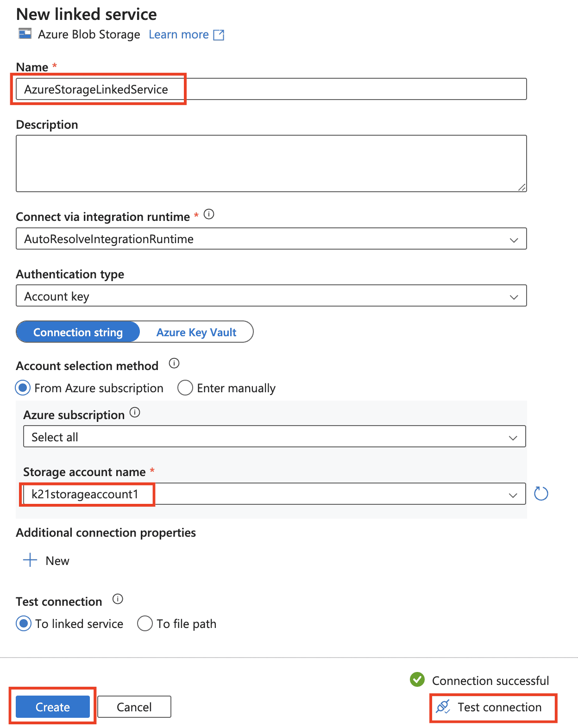Expand the Authentication type dropdown
This screenshot has width=578, height=728.
click(271, 296)
